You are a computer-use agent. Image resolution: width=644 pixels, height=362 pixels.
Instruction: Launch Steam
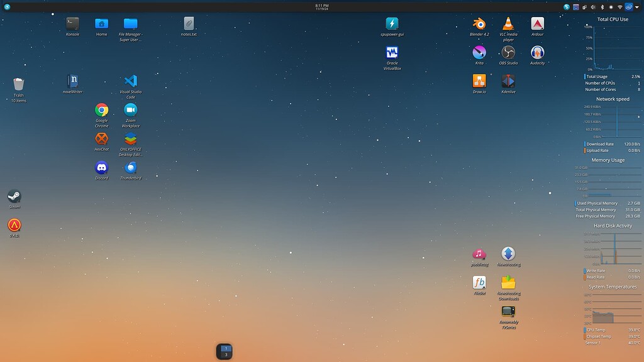[14, 195]
